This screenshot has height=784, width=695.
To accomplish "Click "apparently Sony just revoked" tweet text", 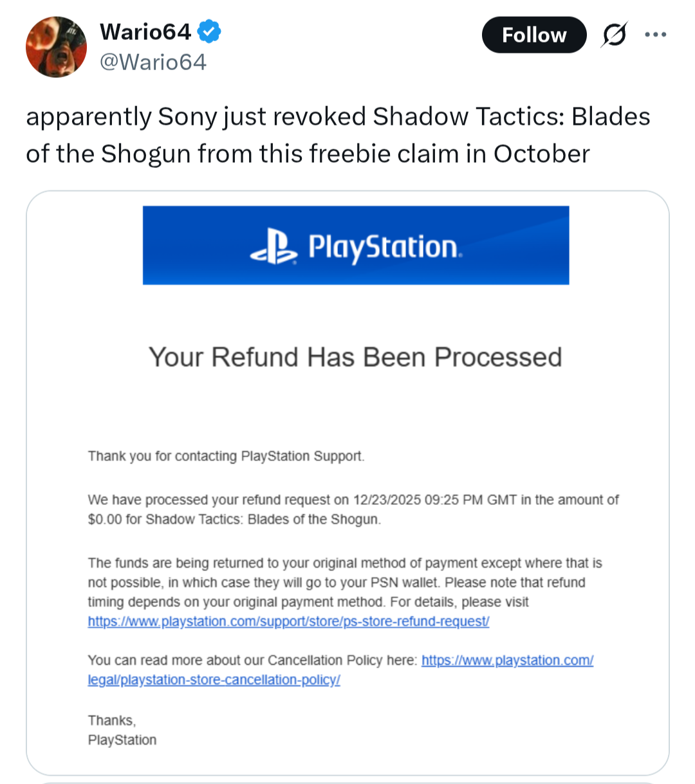I will pyautogui.click(x=196, y=117).
